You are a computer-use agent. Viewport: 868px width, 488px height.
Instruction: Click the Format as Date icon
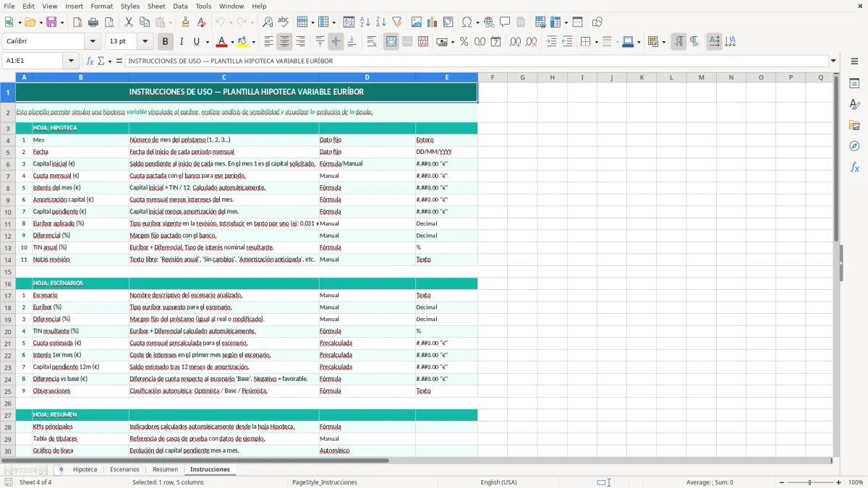coord(495,42)
